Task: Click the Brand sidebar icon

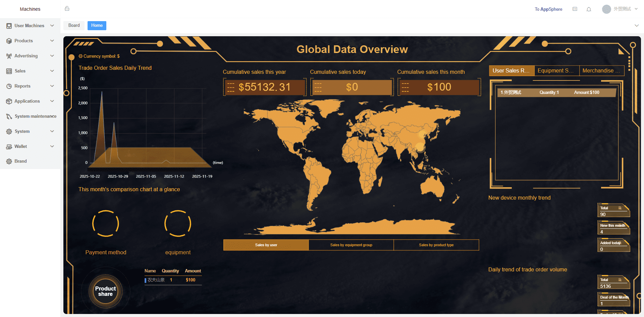Action: tap(9, 161)
